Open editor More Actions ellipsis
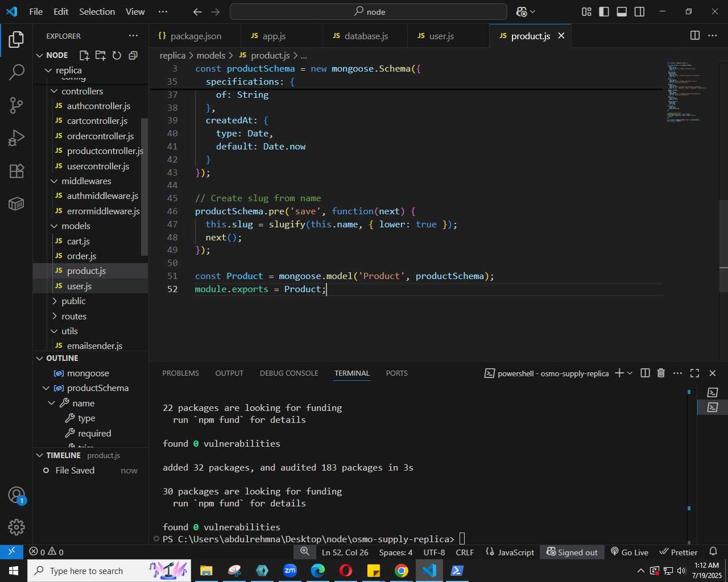This screenshot has width=728, height=582. (713, 35)
